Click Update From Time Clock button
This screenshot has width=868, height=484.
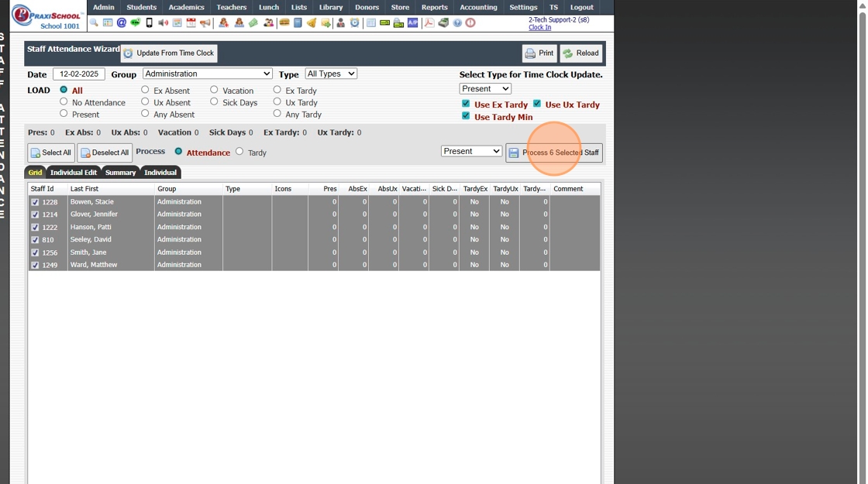point(169,53)
